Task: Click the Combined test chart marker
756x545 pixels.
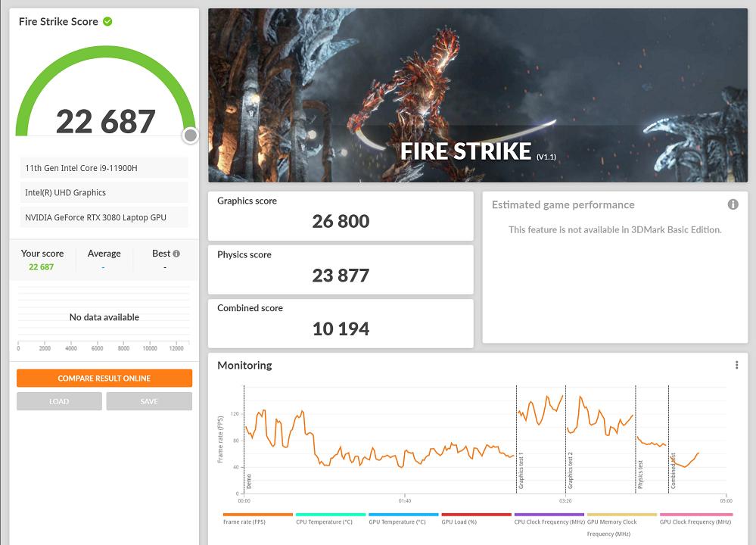Action: point(673,472)
